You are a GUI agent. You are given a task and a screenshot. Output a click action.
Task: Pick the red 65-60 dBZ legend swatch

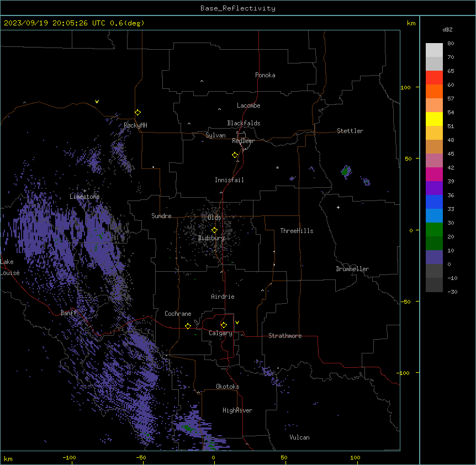click(x=434, y=77)
